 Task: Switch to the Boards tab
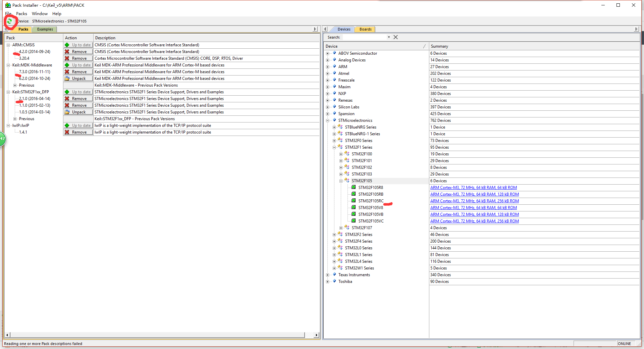365,29
